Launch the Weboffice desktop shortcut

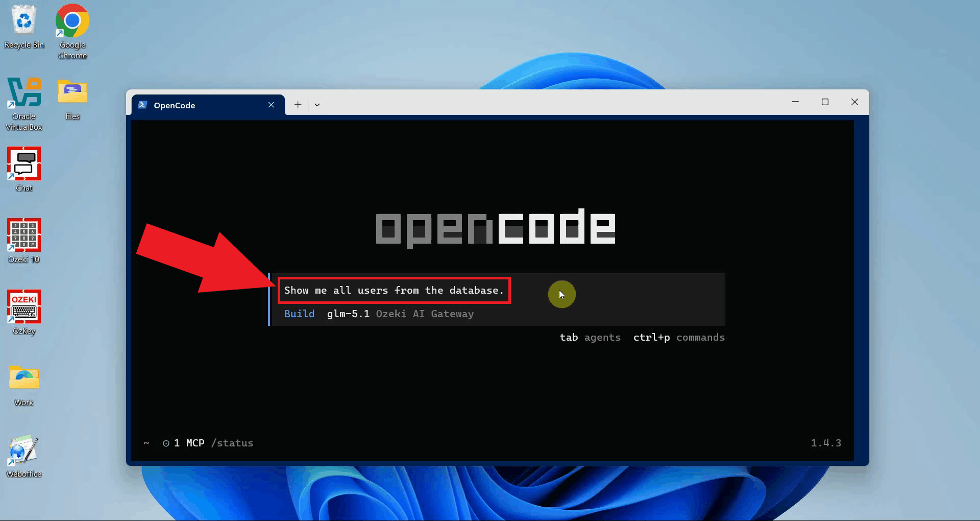click(x=24, y=456)
